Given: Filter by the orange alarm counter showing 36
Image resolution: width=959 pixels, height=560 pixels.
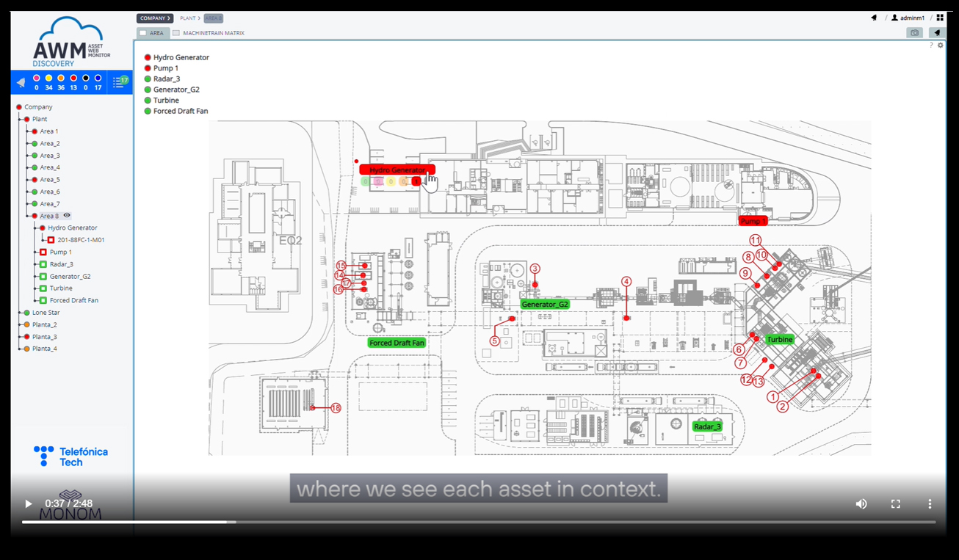Looking at the screenshot, I should pyautogui.click(x=61, y=82).
